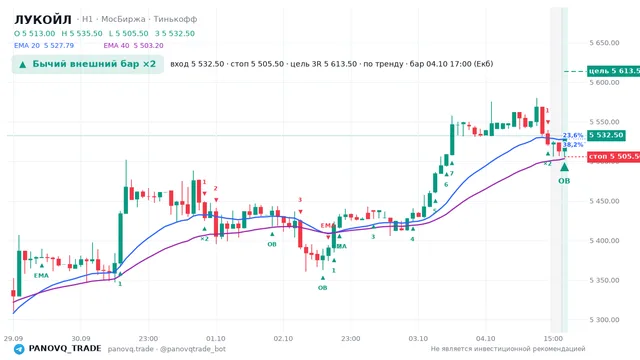640x360 pixels.
Task: Open the panovq.trade website link
Action: pos(131,349)
